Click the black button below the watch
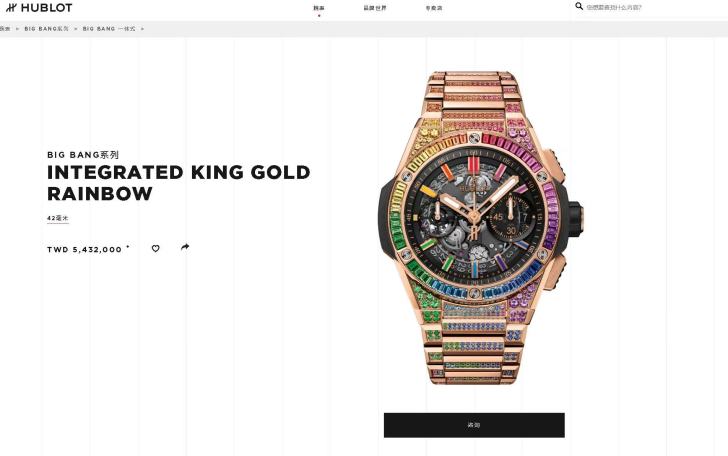 [x=474, y=425]
